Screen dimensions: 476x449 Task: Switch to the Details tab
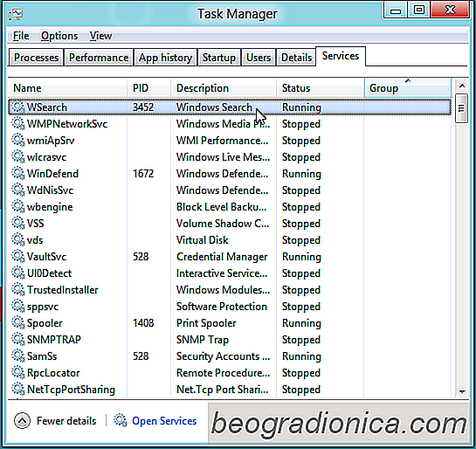tap(296, 58)
